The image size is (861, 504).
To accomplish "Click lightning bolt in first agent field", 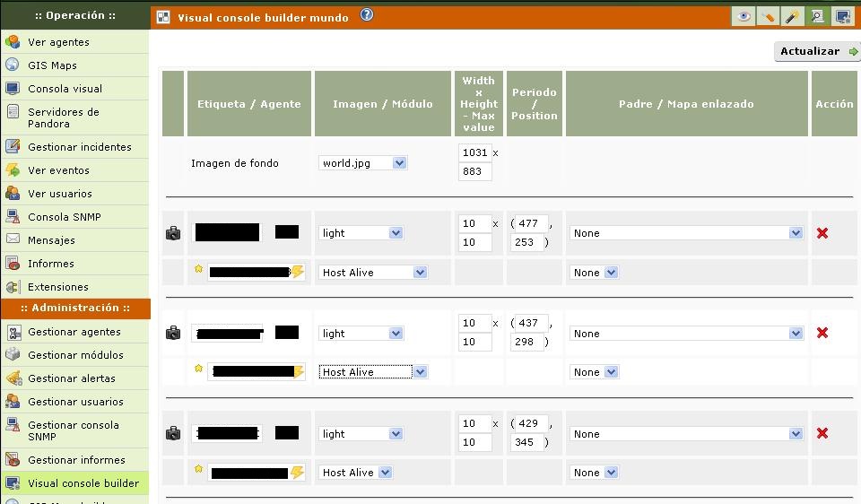I will tap(297, 272).
